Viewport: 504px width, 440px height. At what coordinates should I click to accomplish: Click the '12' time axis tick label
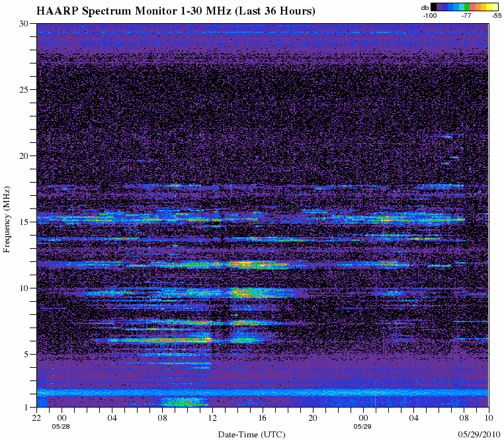(212, 418)
